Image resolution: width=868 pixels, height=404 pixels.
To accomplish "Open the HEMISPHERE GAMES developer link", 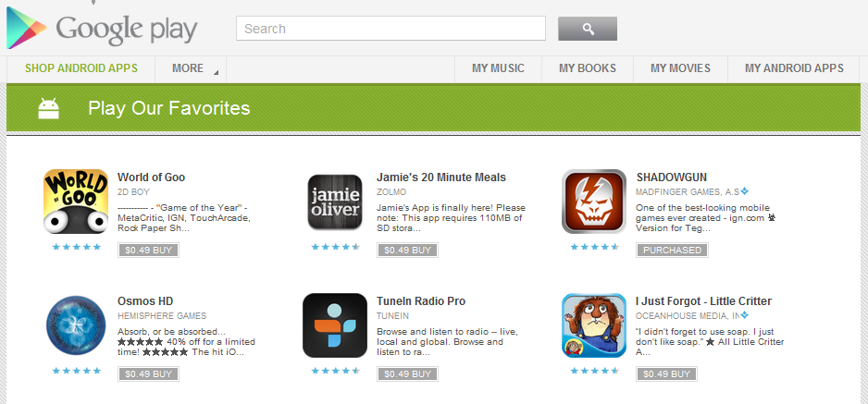I will [162, 316].
